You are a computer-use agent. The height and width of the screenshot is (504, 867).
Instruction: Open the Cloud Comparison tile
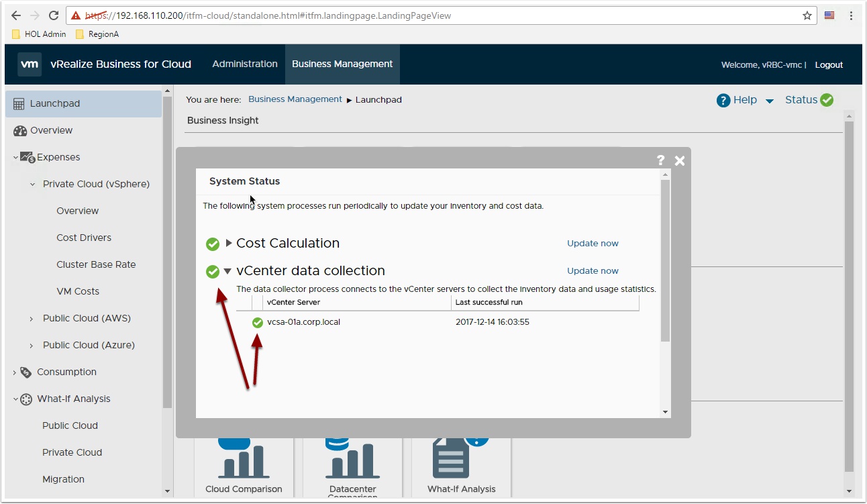244,467
